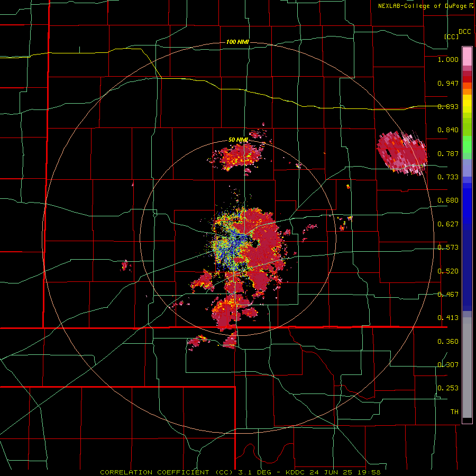Select the 0.893 scale value
This screenshot has width=476, height=476.
click(x=448, y=106)
